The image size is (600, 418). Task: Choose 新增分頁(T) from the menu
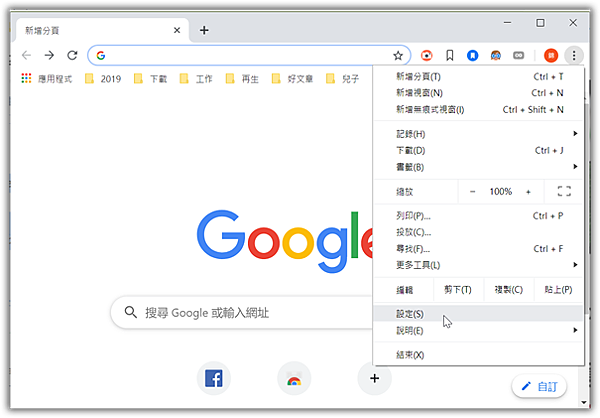479,77
